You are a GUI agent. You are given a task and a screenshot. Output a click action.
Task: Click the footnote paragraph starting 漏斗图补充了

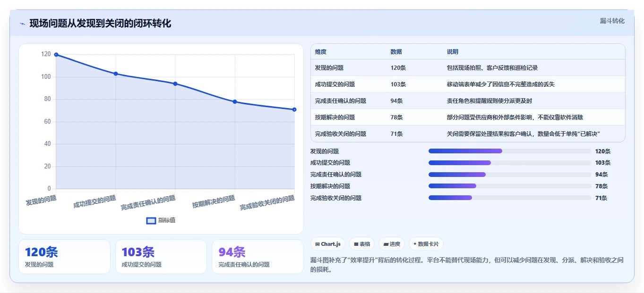click(x=467, y=265)
